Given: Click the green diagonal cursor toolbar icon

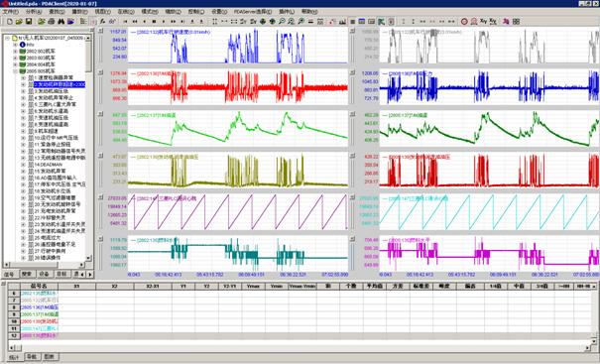Looking at the screenshot, I should [x=381, y=22].
